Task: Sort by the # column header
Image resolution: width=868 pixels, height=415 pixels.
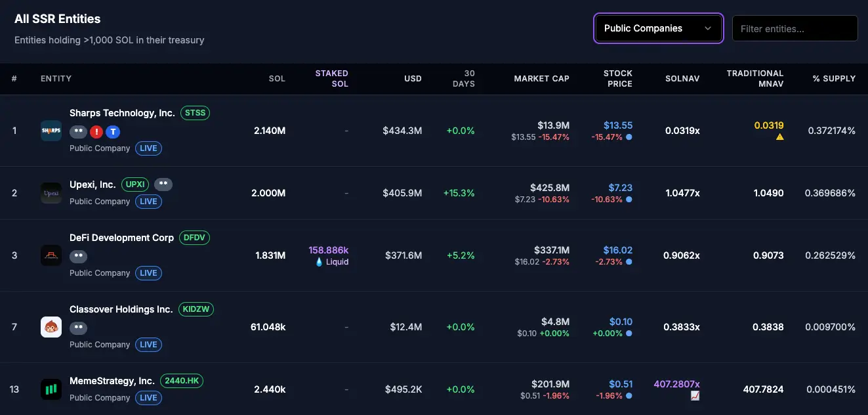Action: coord(14,79)
